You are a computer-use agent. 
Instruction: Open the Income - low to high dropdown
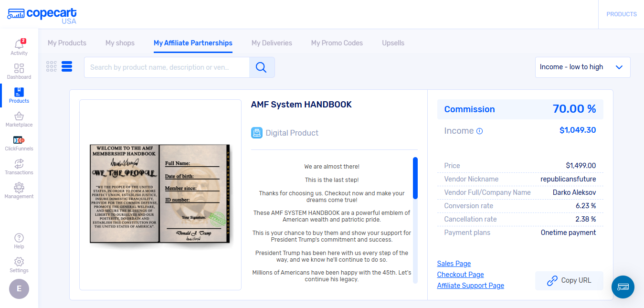[x=583, y=67]
